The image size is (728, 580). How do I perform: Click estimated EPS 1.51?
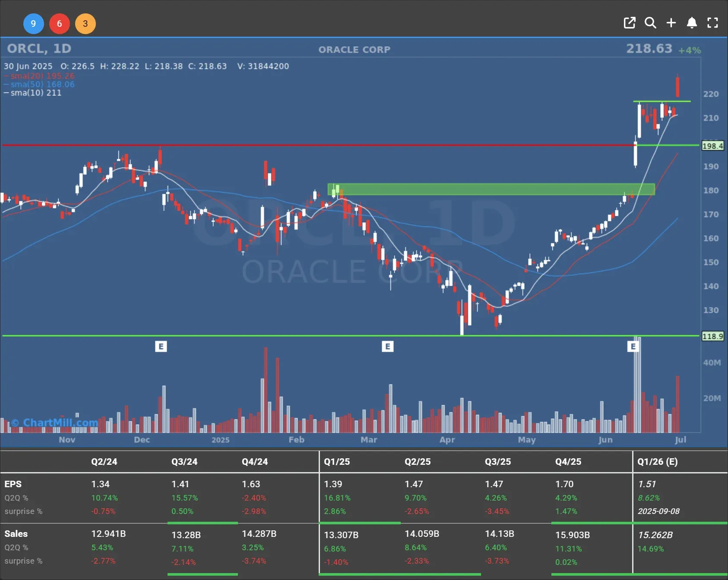[x=647, y=484]
